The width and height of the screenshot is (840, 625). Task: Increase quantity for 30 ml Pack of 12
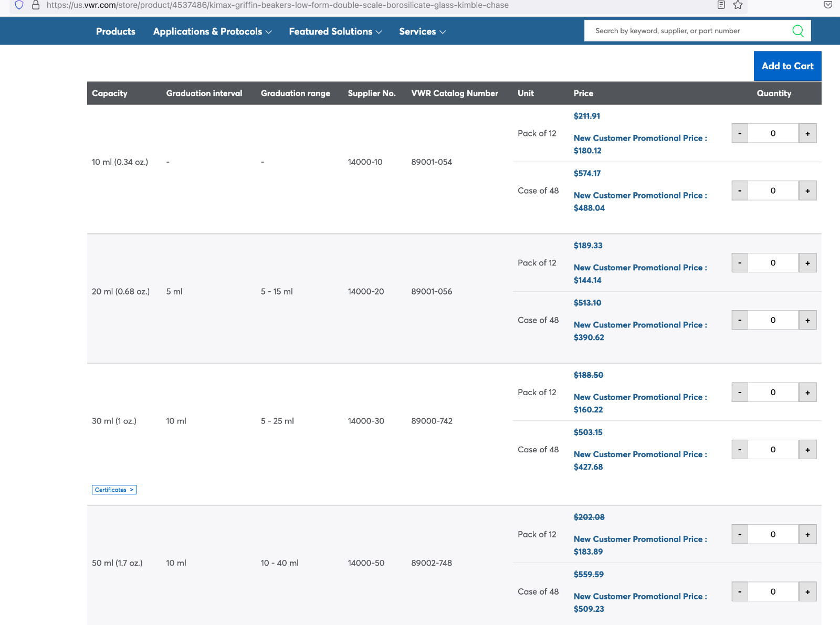[807, 393]
